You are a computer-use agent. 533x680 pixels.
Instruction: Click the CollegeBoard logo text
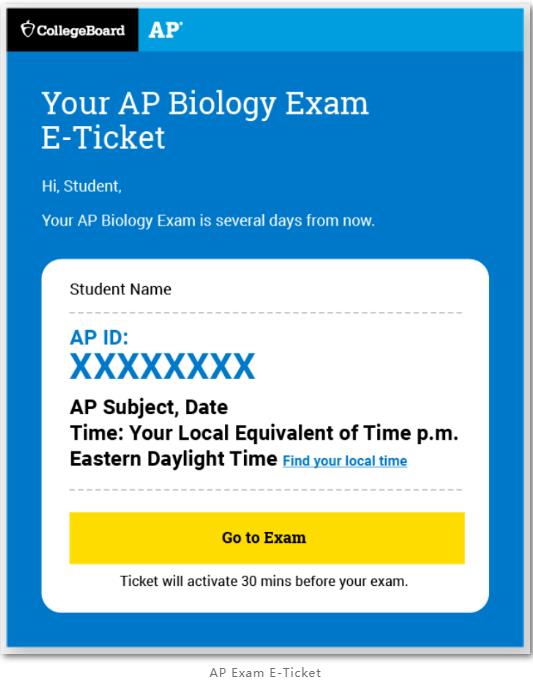[x=81, y=30]
